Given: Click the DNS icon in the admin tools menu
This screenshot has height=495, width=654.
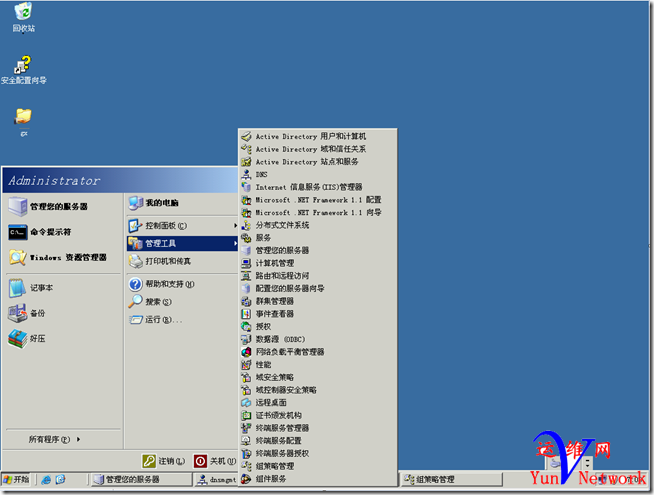Looking at the screenshot, I should click(246, 174).
